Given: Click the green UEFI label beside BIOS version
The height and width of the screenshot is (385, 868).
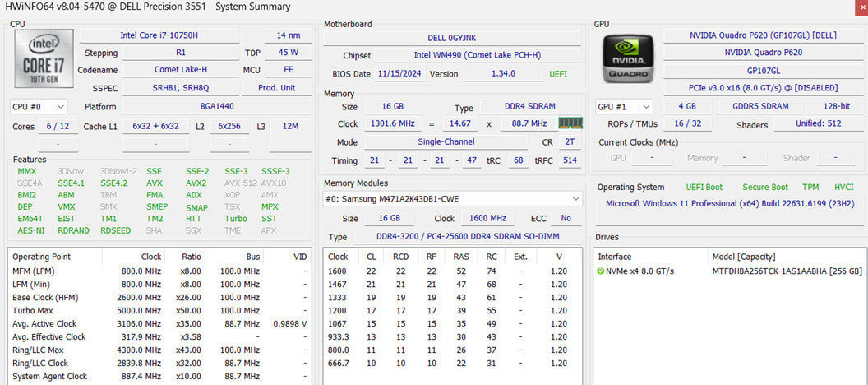Looking at the screenshot, I should click(x=558, y=73).
